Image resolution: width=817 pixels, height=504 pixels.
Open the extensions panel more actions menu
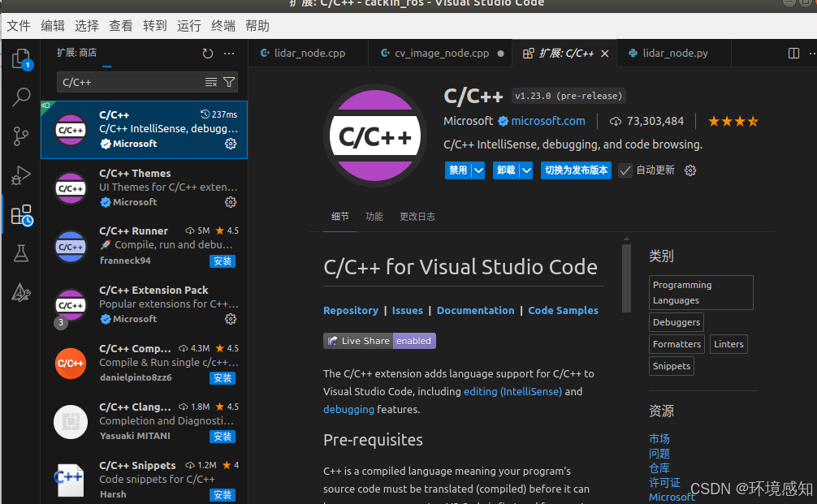(x=229, y=53)
